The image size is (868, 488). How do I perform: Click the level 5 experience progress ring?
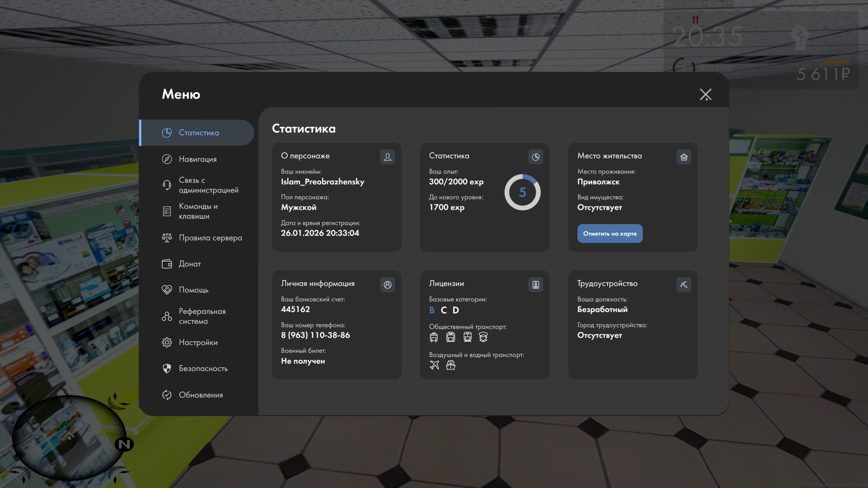tap(522, 192)
